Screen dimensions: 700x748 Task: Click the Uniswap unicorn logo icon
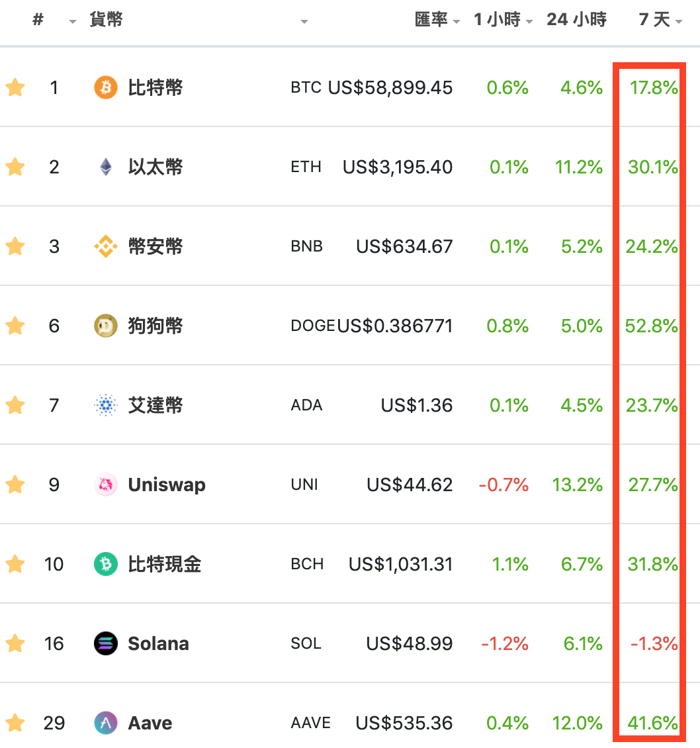[106, 485]
